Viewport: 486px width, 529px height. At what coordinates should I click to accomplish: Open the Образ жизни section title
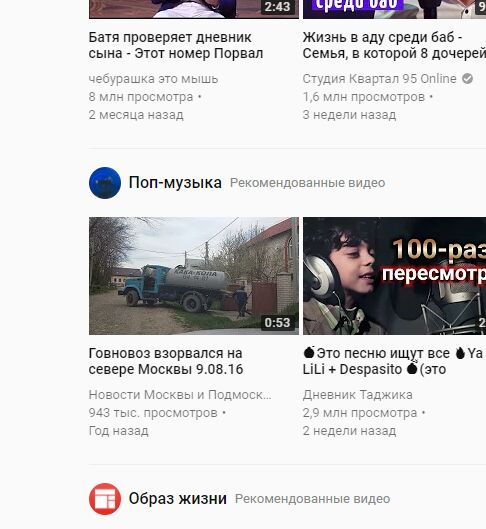[177, 499]
